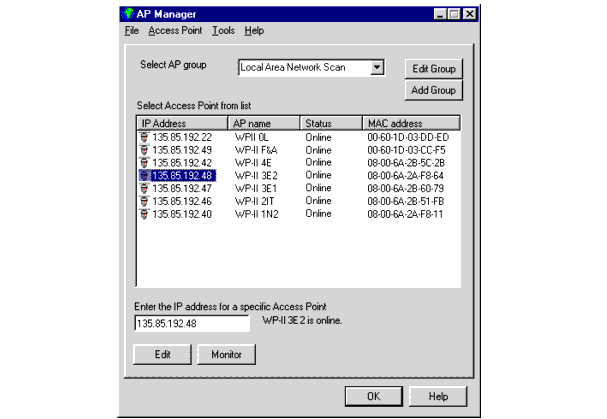Click MAC address 00-60-1D-03-CC-F5
The image size is (607, 419).
point(406,150)
